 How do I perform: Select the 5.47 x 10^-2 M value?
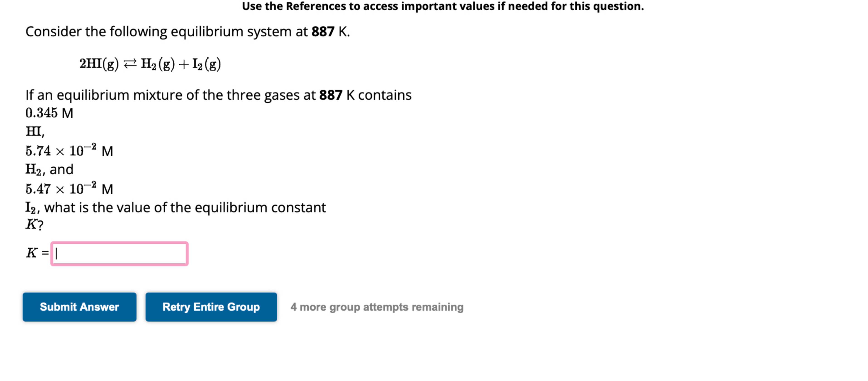coord(69,188)
